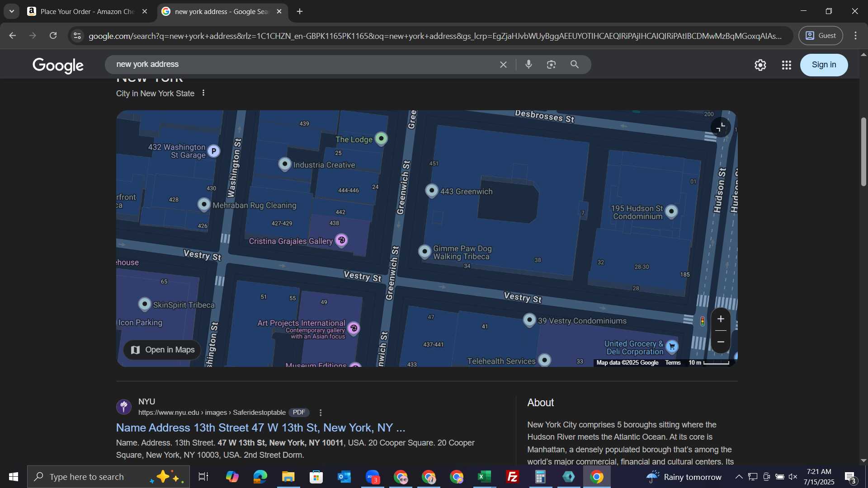Click the NYU site URL breadcrumb
The height and width of the screenshot is (488, 868).
click(212, 413)
